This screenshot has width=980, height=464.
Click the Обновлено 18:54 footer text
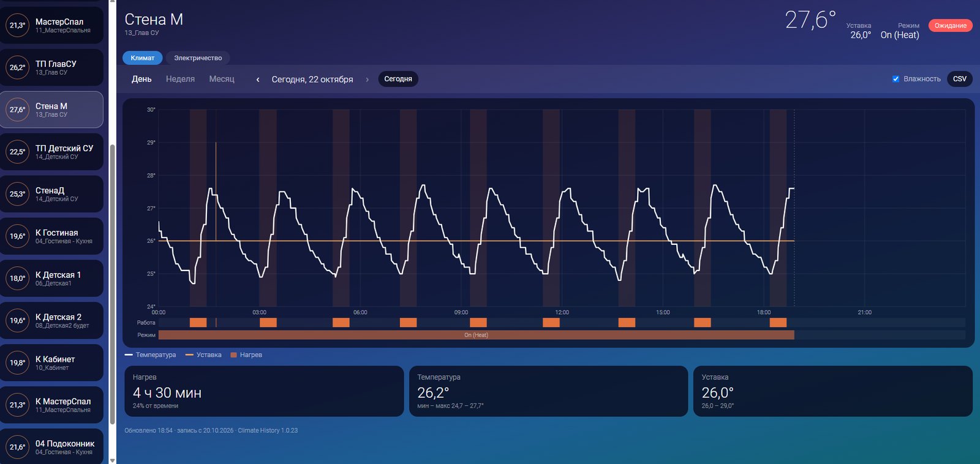(x=149, y=431)
